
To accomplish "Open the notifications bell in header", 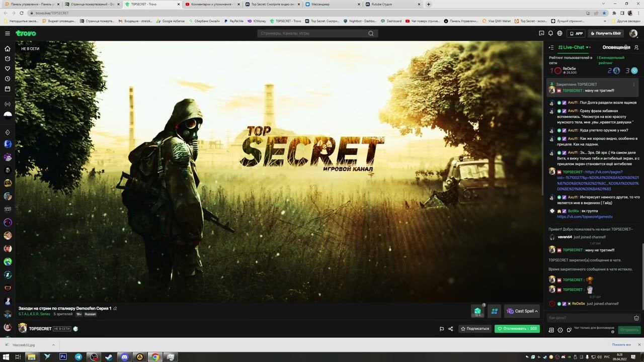I will click(x=550, y=34).
